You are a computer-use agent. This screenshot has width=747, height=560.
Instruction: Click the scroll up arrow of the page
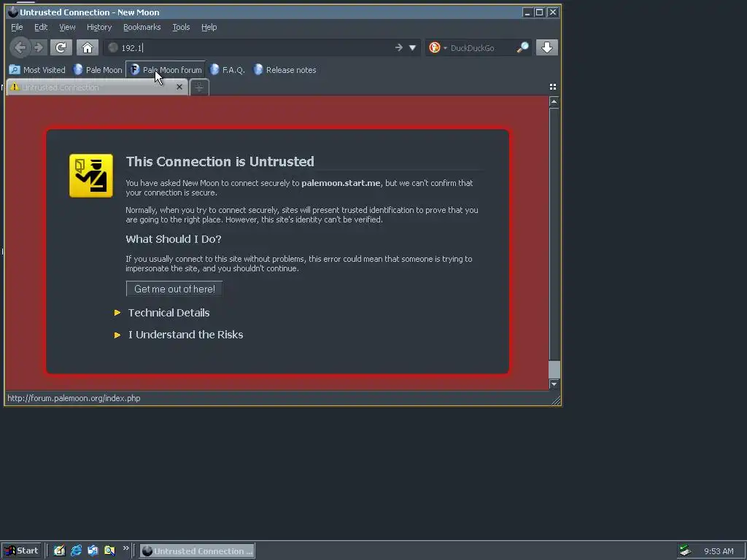coord(554,101)
